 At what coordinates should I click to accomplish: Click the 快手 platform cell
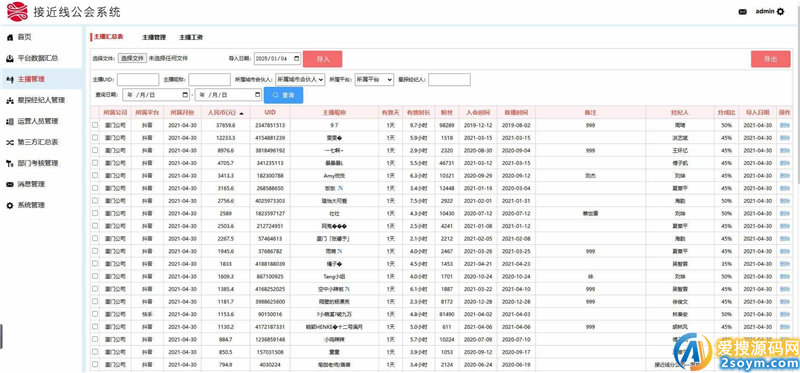(x=147, y=314)
